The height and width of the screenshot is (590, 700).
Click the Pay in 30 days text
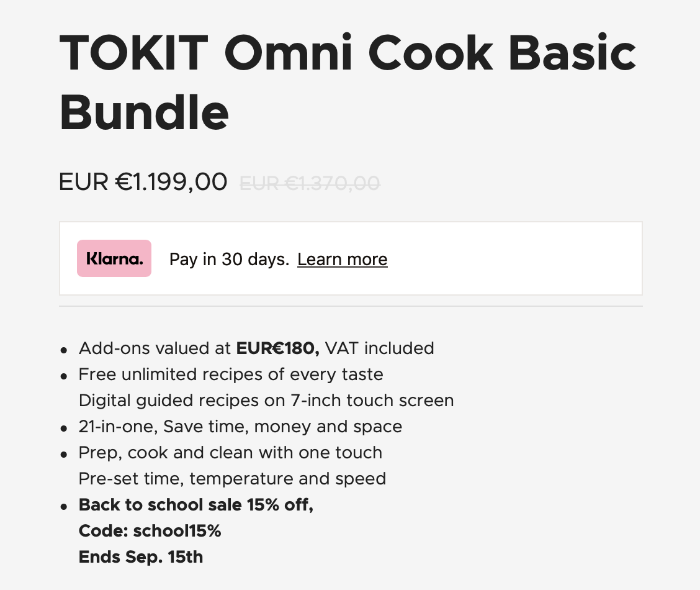point(230,260)
